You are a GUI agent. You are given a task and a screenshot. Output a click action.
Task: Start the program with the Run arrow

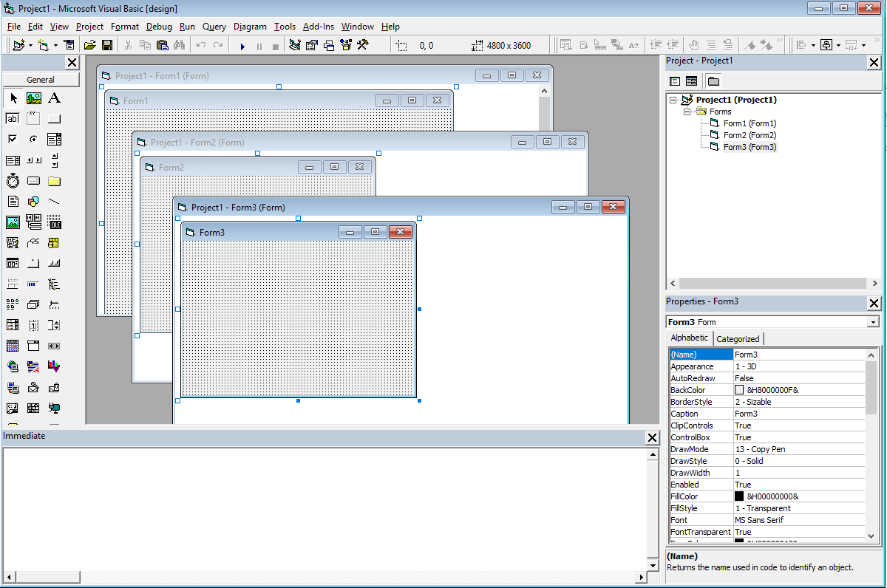[242, 46]
